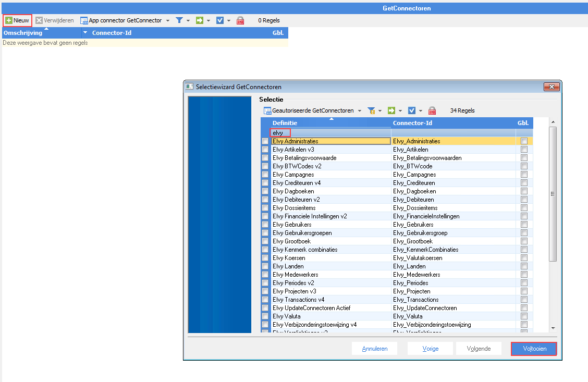The image size is (588, 382).
Task: Click the Nieuw button in the main toolbar
Action: (x=17, y=20)
